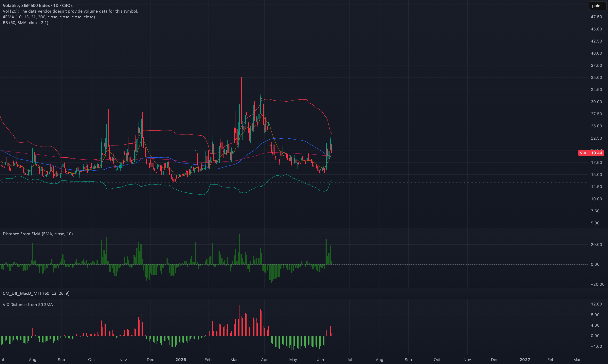608x364 pixels.
Task: Click the Feb label after 2027
Action: point(551,360)
